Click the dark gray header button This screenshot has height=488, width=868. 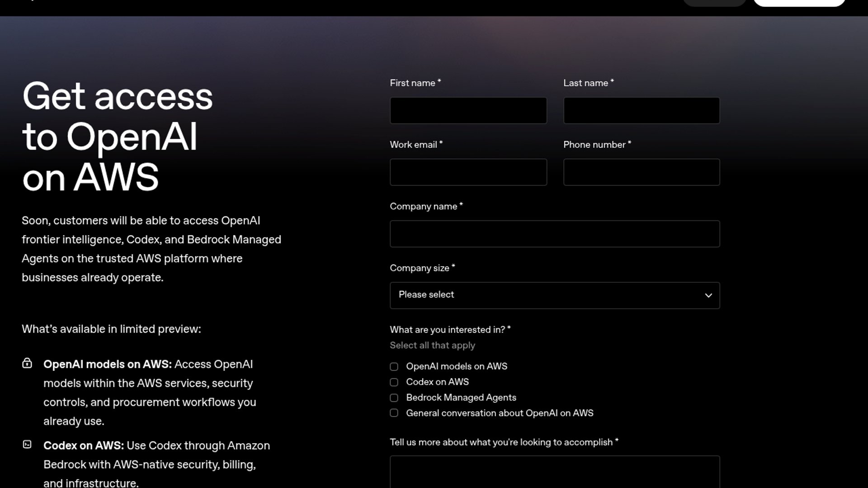714,3
